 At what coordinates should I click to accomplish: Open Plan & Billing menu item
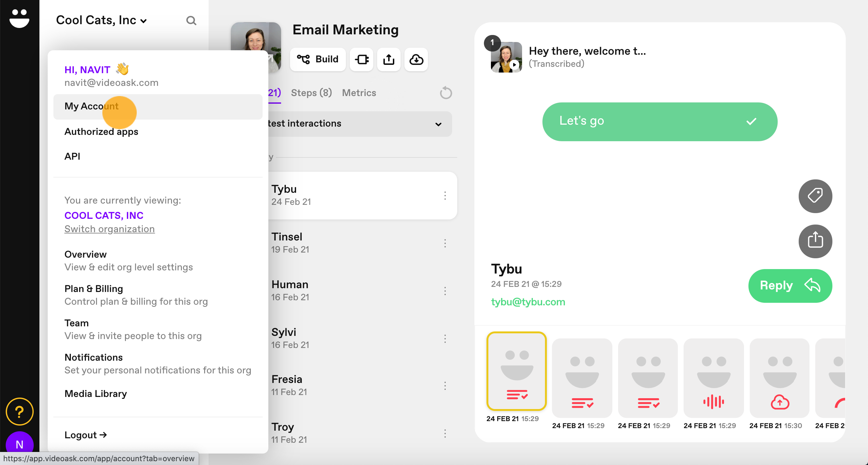tap(136, 295)
